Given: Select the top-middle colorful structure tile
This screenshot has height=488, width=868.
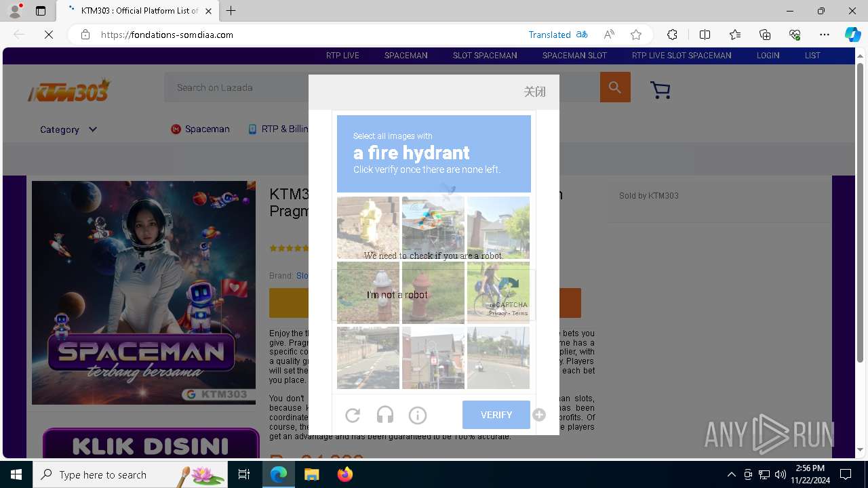Looking at the screenshot, I should pos(433,228).
